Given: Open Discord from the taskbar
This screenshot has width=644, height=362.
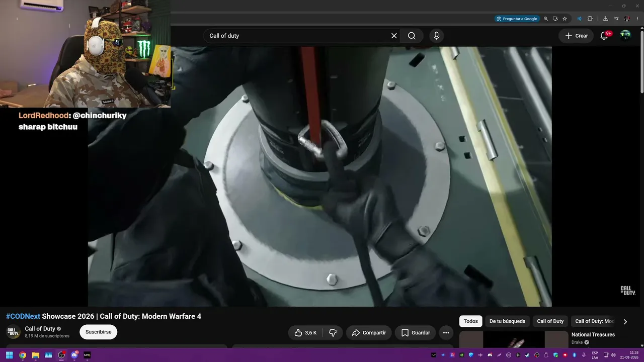Looking at the screenshot, I should pos(74,355).
